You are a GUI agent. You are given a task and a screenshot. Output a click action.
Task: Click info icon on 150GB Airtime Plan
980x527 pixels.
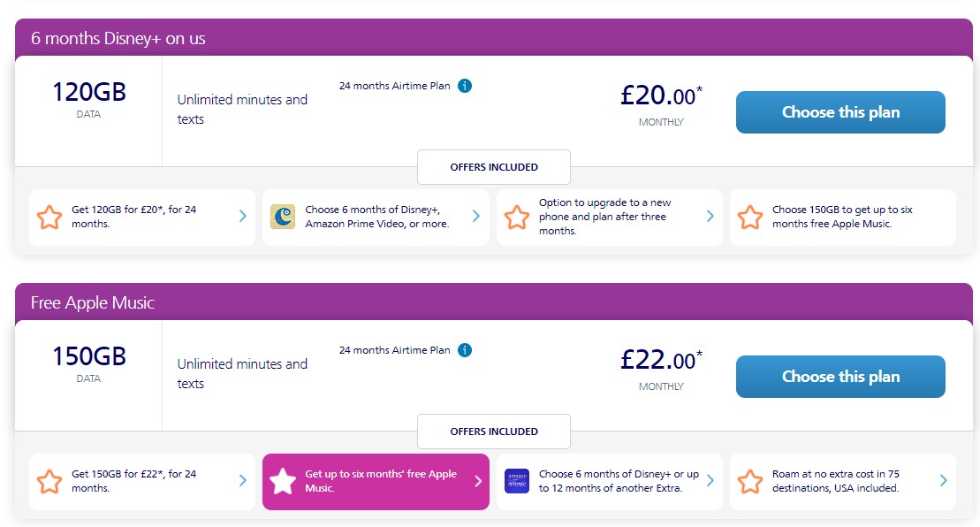tap(465, 350)
